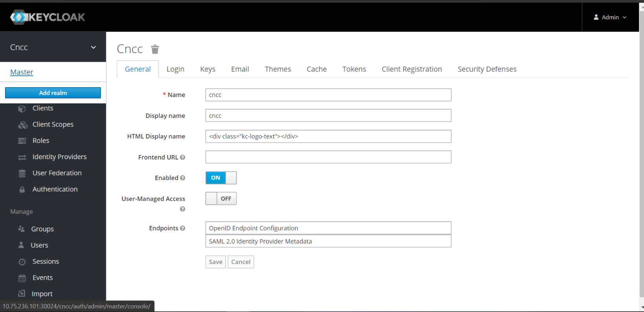Cancel the realm changes

click(x=241, y=262)
